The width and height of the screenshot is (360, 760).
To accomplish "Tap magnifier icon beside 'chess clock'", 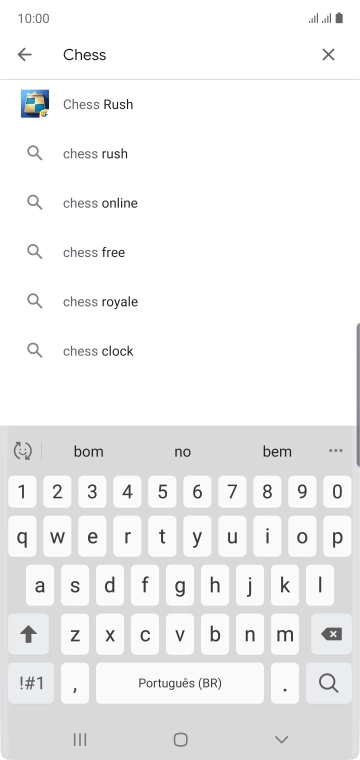I will (x=34, y=350).
